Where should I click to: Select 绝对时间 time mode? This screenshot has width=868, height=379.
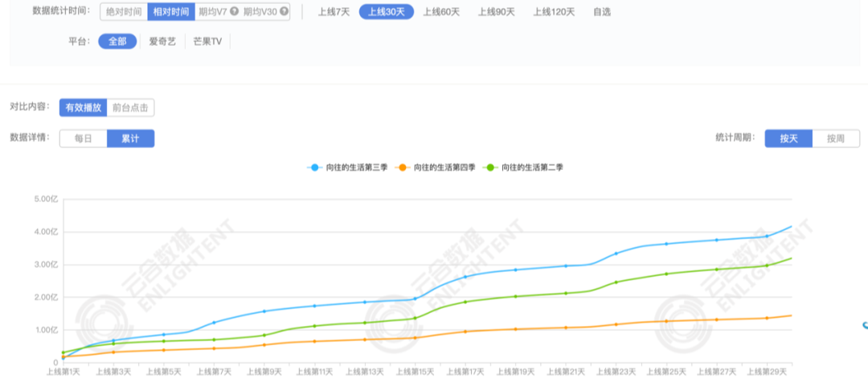pos(124,11)
